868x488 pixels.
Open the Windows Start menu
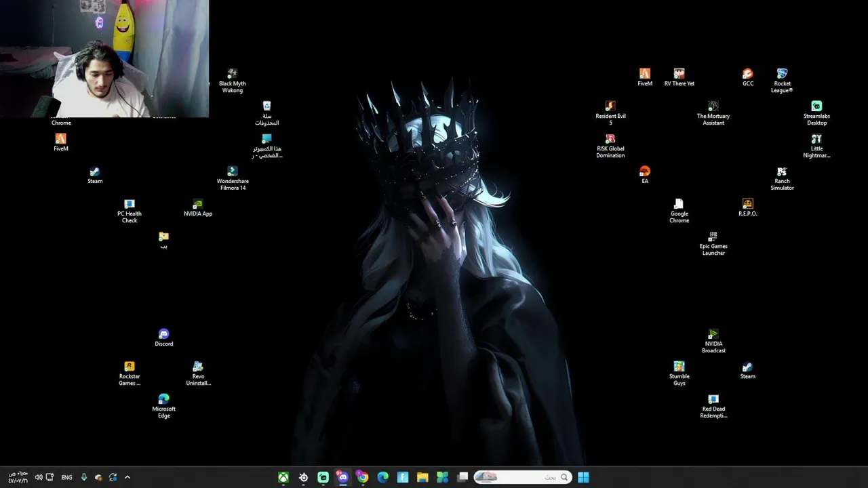583,477
